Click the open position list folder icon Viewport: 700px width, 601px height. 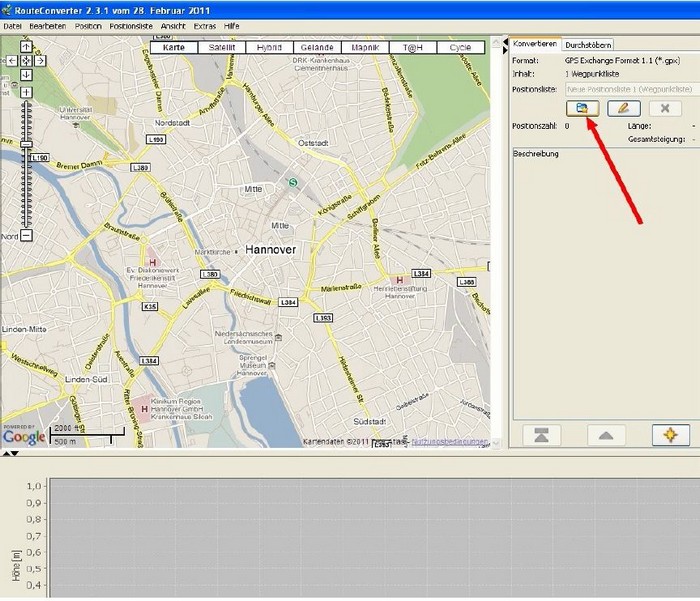582,108
